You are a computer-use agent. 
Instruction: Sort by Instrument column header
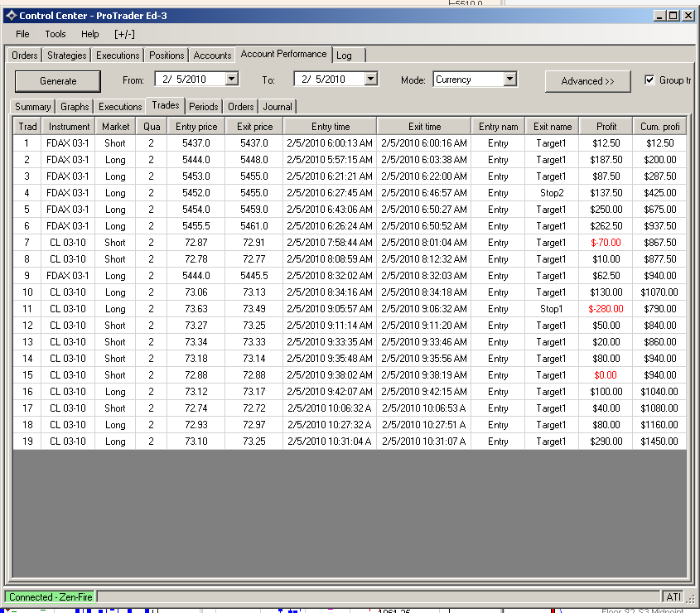[69, 127]
